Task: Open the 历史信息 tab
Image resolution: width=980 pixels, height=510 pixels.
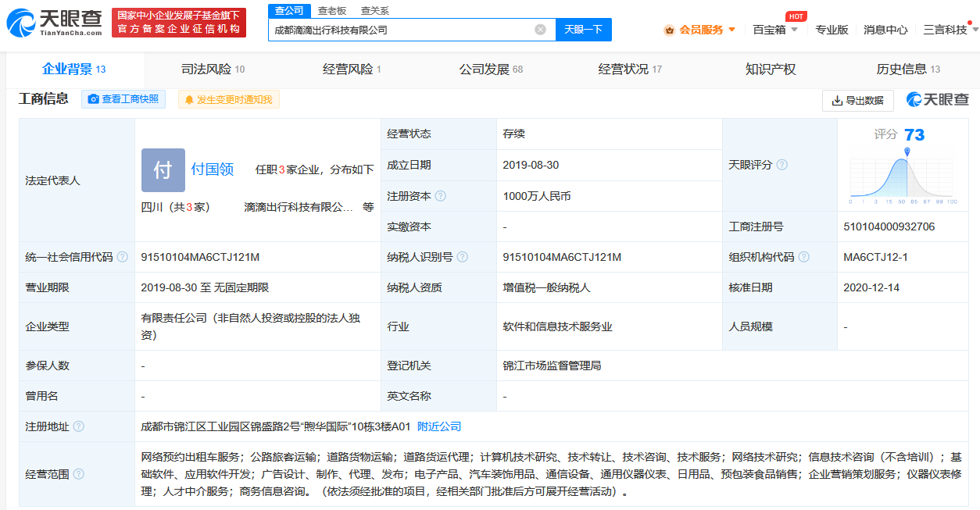Action: [908, 69]
